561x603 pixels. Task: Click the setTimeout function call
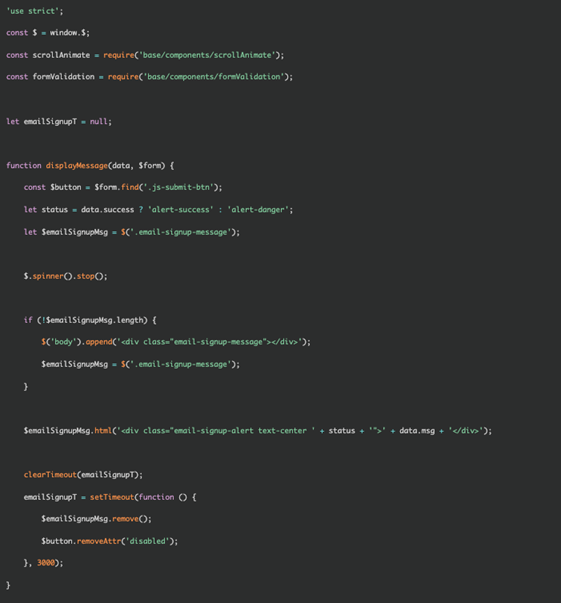[112, 497]
